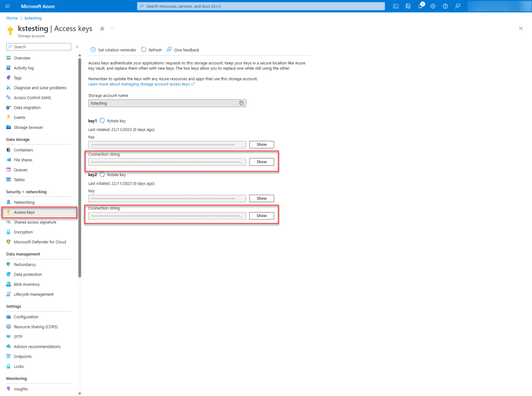Click the Refresh toolbar button

(x=151, y=50)
